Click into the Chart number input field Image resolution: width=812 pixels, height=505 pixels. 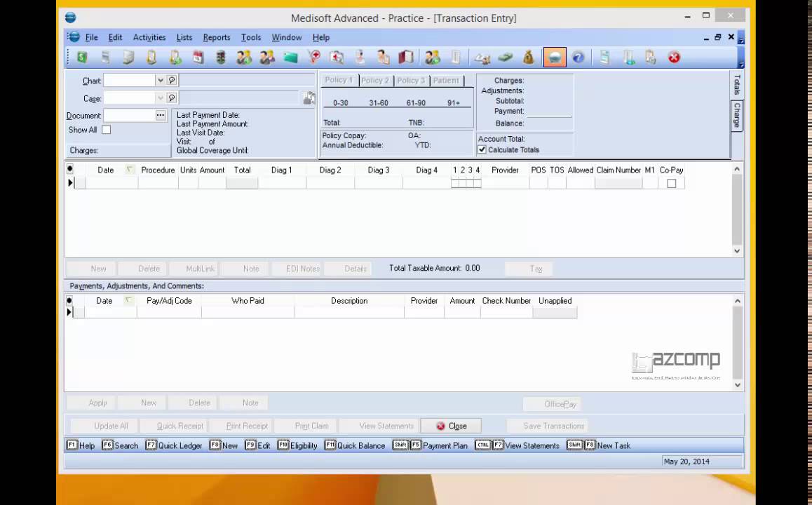click(x=130, y=80)
